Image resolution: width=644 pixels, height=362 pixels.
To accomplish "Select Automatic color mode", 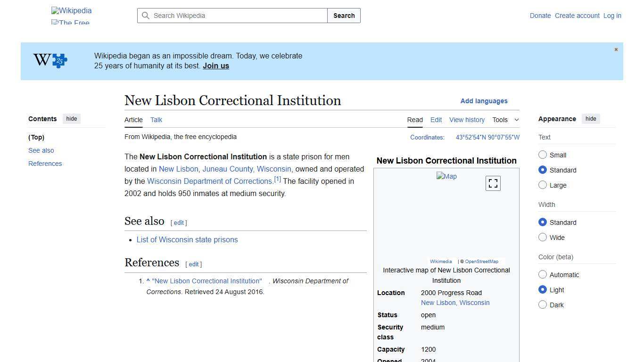I will [x=543, y=274].
